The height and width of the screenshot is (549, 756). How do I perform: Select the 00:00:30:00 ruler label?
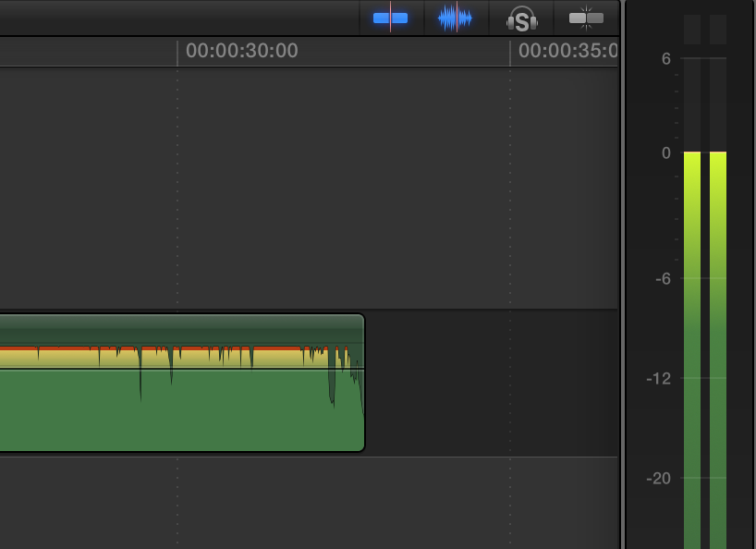pos(240,52)
